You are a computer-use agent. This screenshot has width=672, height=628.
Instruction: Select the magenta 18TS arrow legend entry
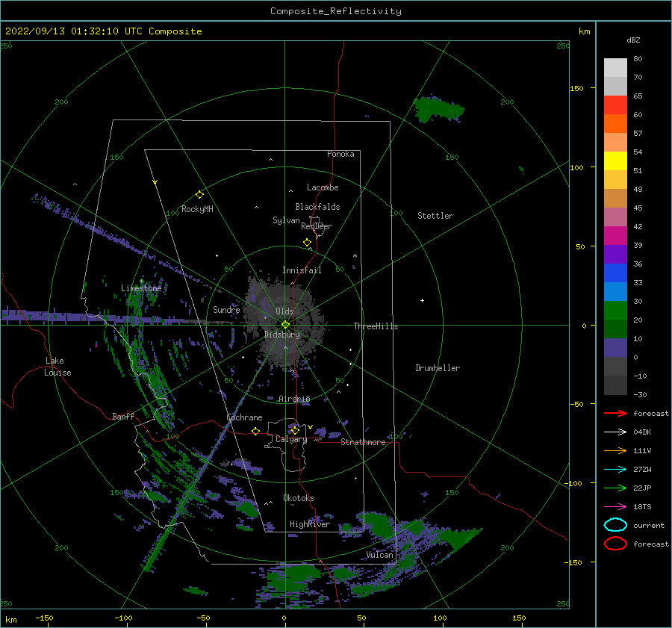tap(615, 507)
